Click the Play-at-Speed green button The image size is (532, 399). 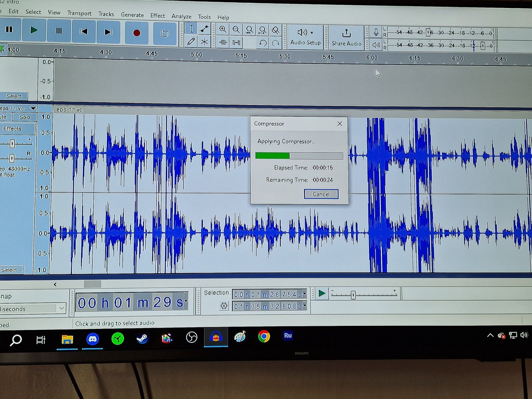click(322, 293)
